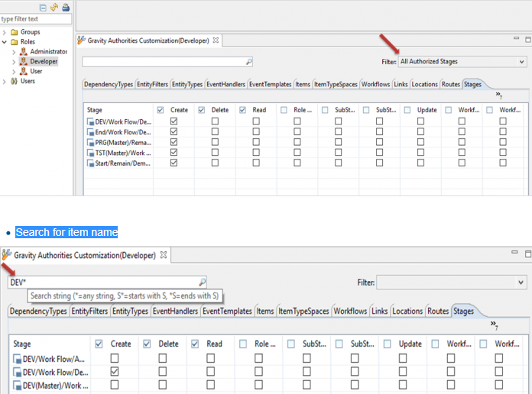Check Update for Start/Remain/Dem... row
This screenshot has height=394, width=532.
(420, 163)
